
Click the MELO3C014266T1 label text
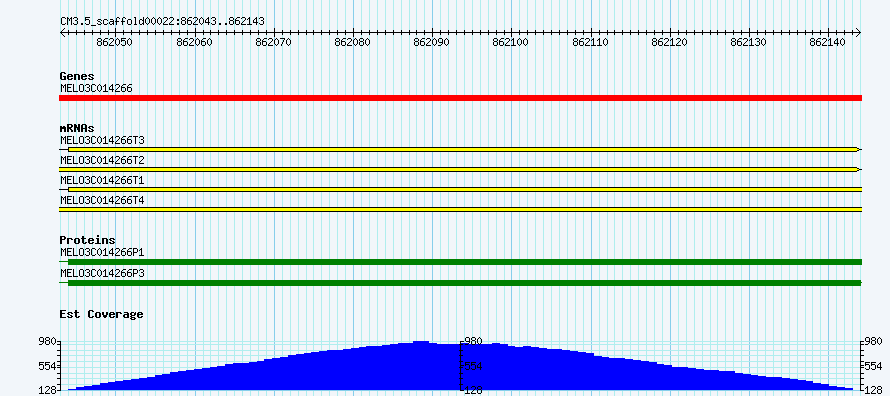click(102, 180)
